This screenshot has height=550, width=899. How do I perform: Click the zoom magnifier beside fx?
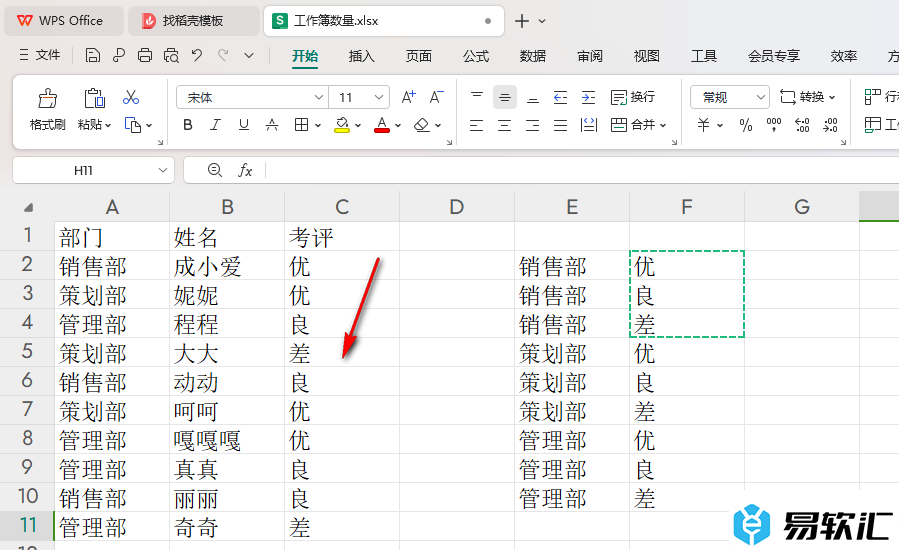(x=214, y=170)
